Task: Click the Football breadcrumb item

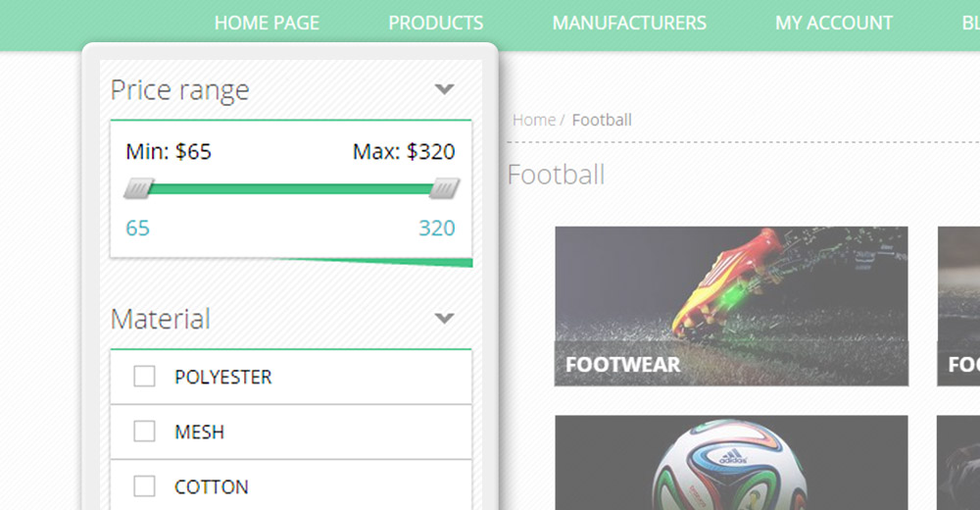Action: pos(602,120)
